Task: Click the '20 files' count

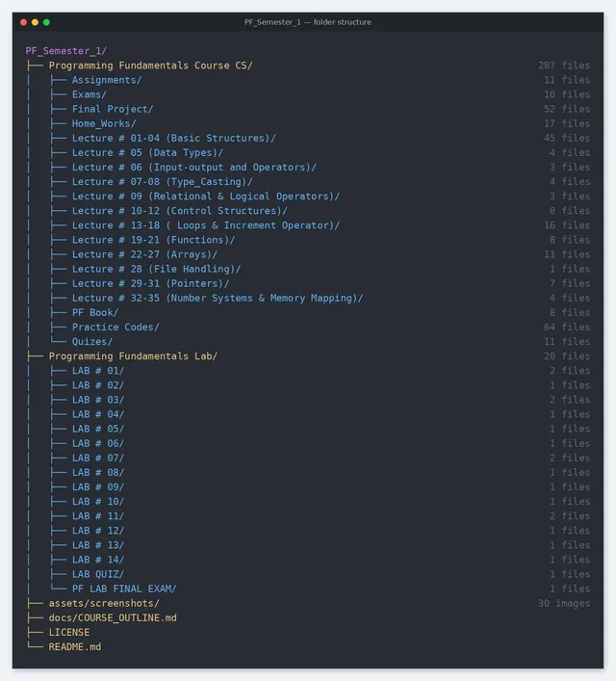Action: [567, 356]
